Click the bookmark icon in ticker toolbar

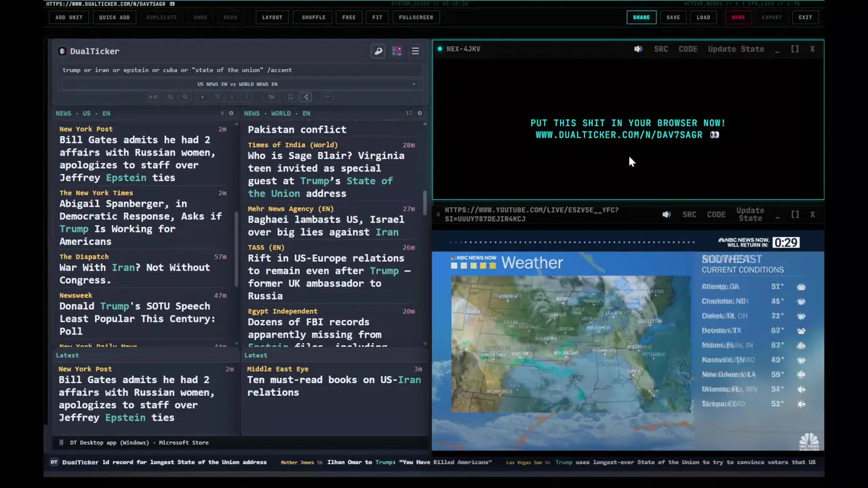[291, 97]
